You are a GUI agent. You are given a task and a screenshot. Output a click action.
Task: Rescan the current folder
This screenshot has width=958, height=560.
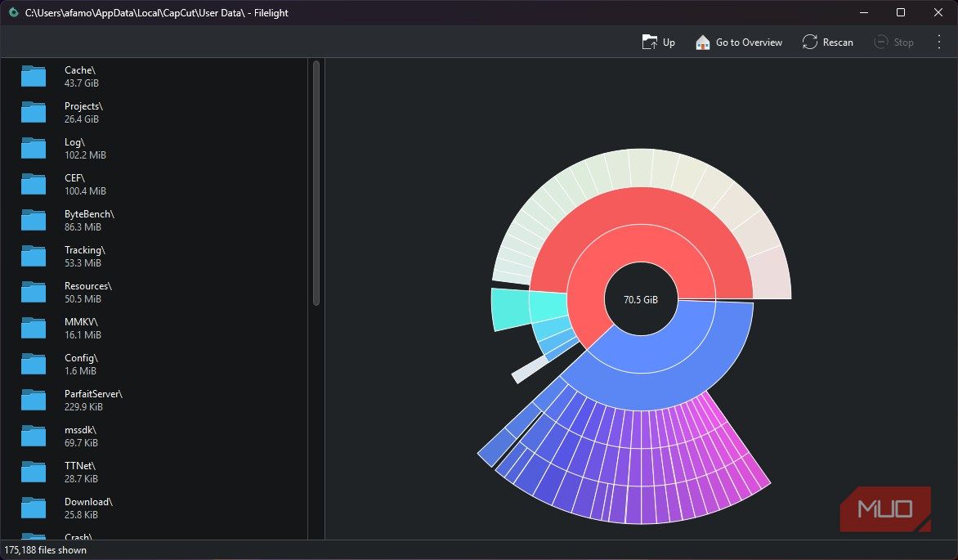click(x=828, y=43)
